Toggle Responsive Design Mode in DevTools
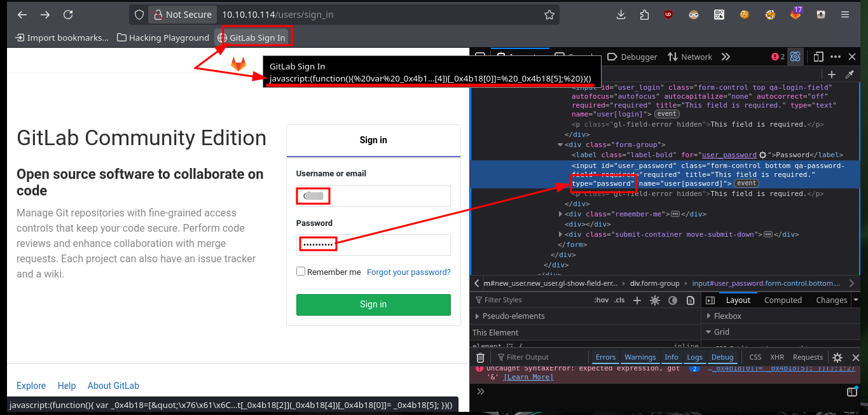This screenshot has height=415, width=868. click(819, 57)
